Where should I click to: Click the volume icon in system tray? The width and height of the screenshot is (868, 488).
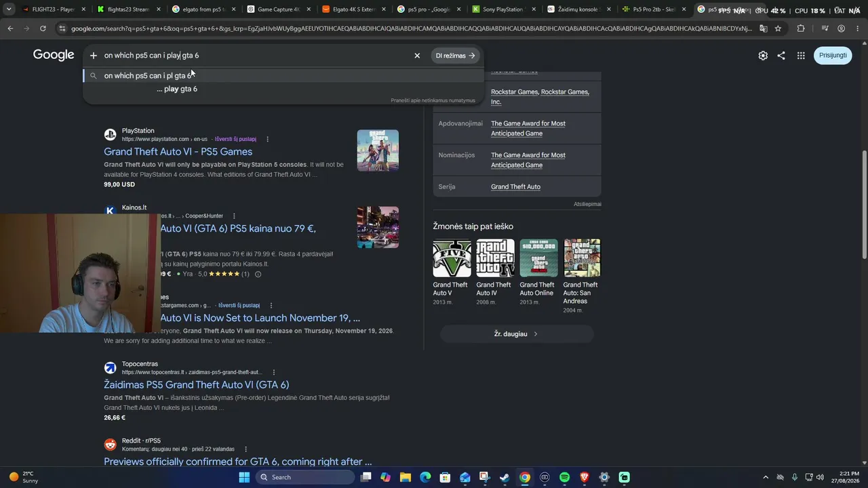820,477
